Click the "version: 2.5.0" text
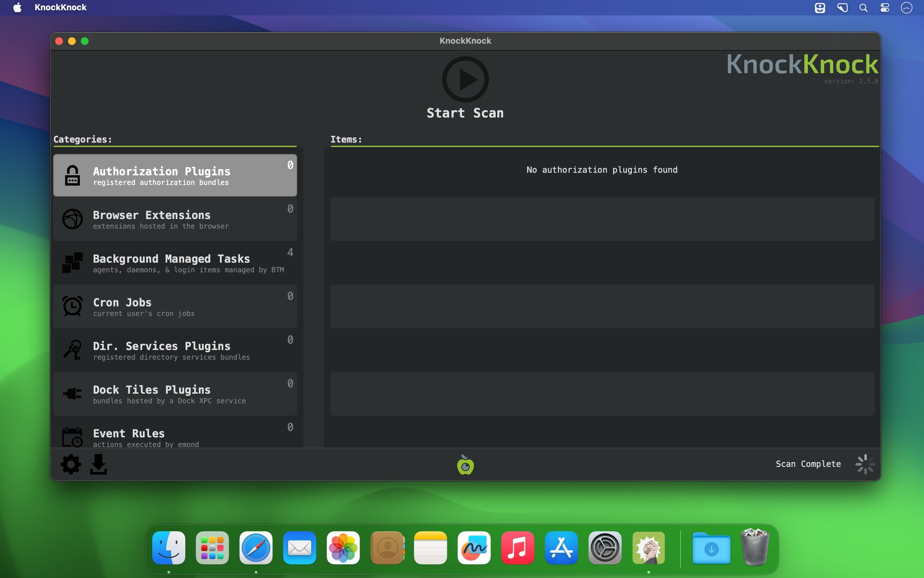Screen dimensions: 924x578 click(851, 81)
